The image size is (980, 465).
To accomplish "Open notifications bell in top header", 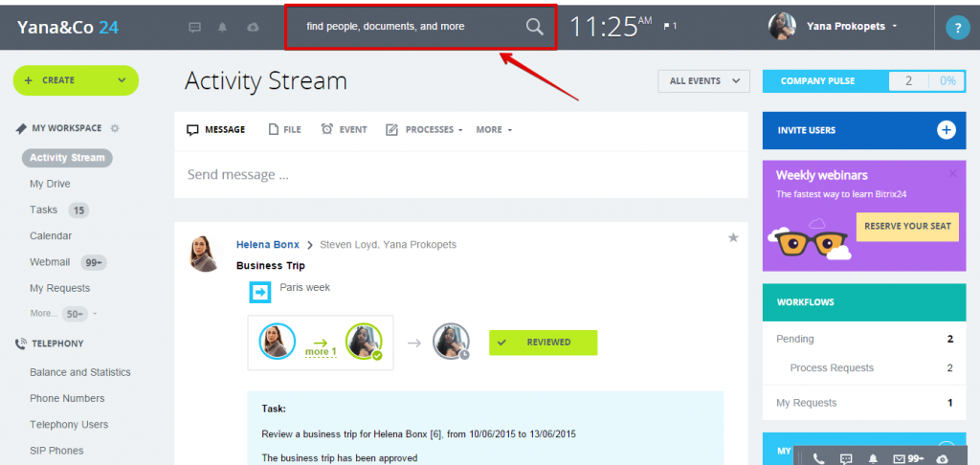I will click(x=222, y=27).
